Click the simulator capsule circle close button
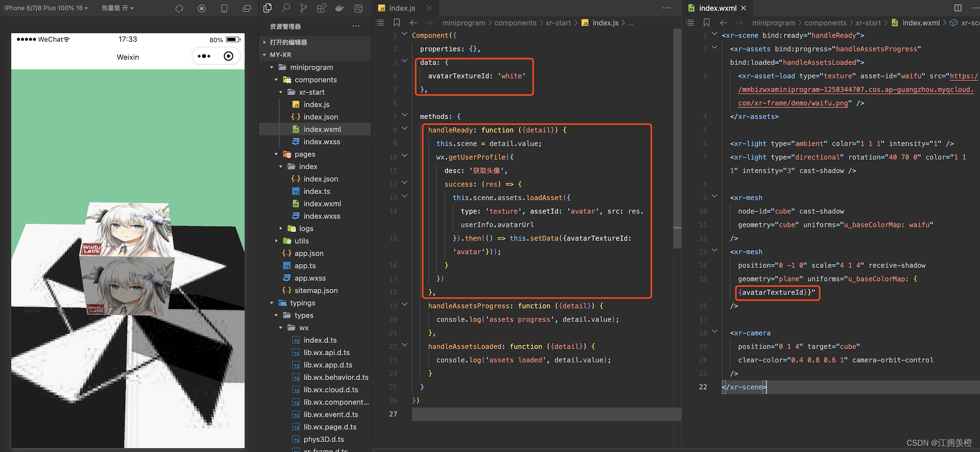The width and height of the screenshot is (980, 452). click(x=229, y=56)
